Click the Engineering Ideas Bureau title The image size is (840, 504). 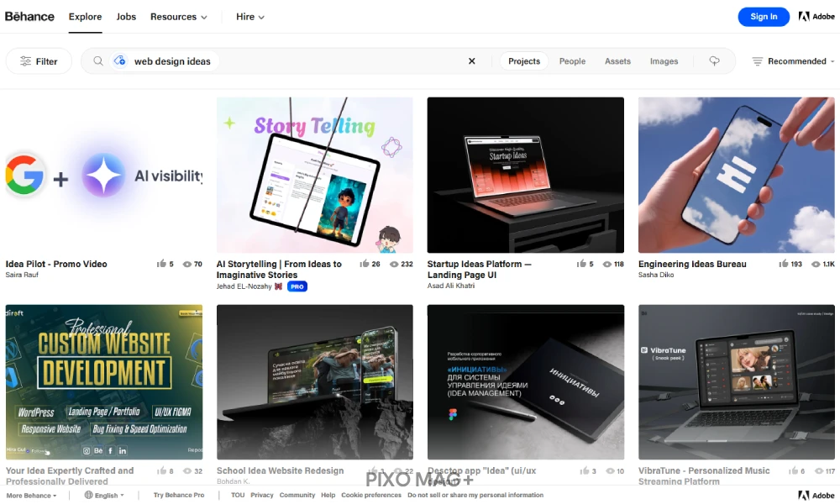tap(692, 264)
